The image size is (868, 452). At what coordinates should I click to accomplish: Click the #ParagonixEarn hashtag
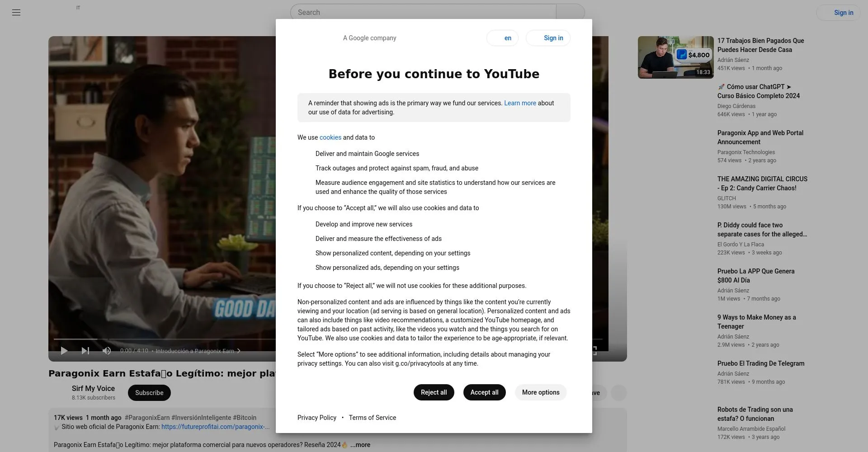[147, 418]
